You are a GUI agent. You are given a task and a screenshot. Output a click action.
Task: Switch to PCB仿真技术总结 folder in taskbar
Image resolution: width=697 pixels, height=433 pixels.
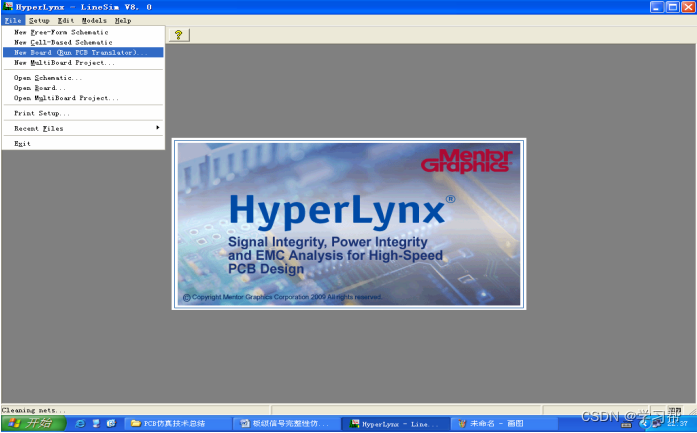177,424
